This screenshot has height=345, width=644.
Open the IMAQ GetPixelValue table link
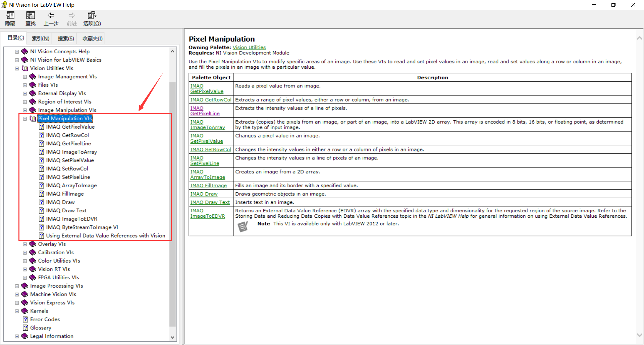pyautogui.click(x=207, y=89)
